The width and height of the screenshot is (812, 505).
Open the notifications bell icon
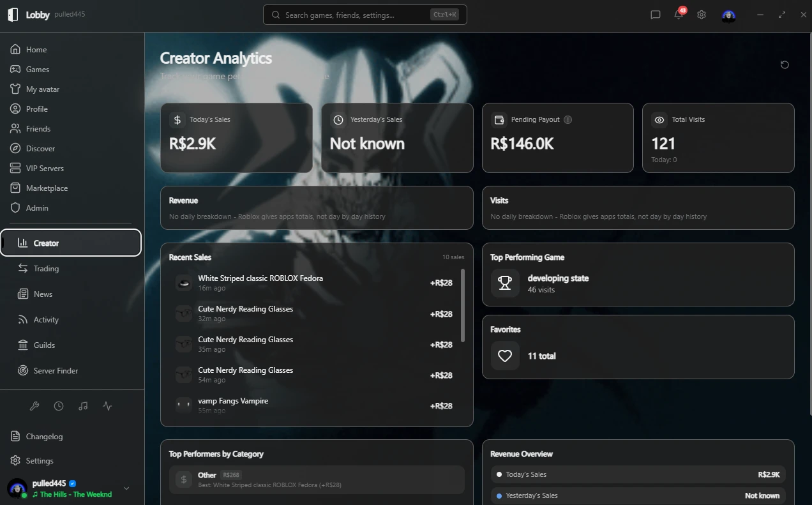pos(679,15)
